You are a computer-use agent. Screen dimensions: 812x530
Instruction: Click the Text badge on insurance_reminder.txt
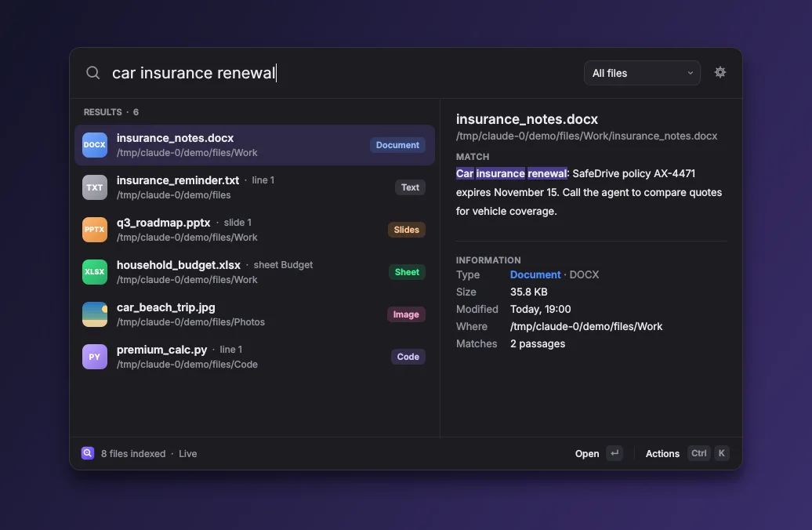(x=410, y=187)
